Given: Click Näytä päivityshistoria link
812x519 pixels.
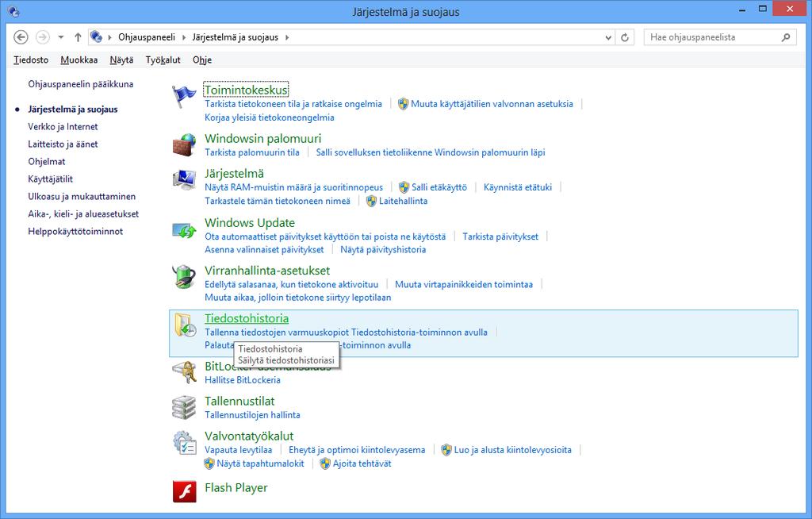Looking at the screenshot, I should (x=383, y=249).
